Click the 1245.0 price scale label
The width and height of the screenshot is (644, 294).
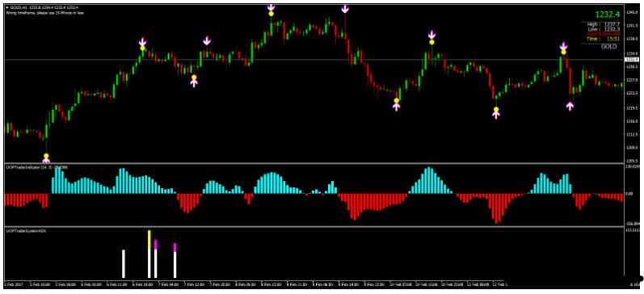632,12
